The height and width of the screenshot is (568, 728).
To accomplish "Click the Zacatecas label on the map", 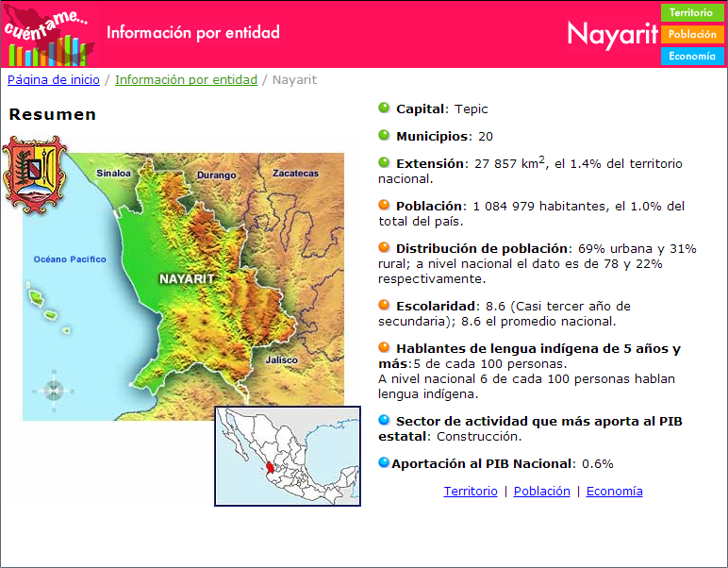I will (296, 174).
